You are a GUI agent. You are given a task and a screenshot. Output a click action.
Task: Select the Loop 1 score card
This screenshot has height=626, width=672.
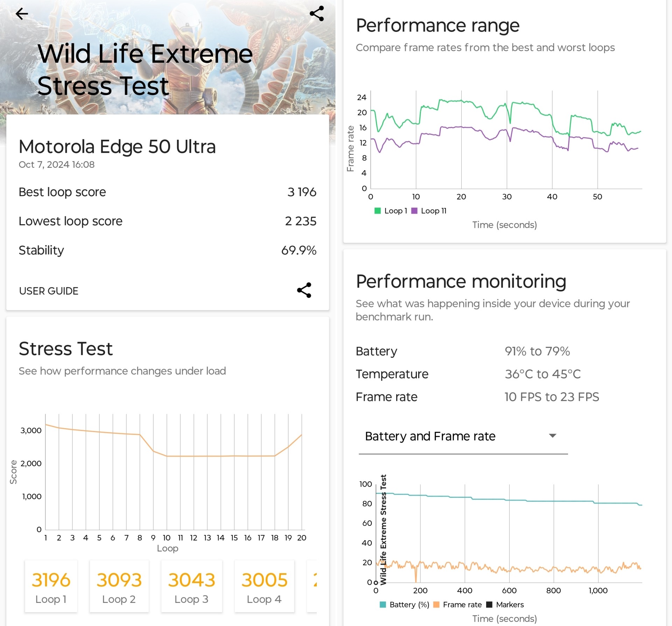51,586
